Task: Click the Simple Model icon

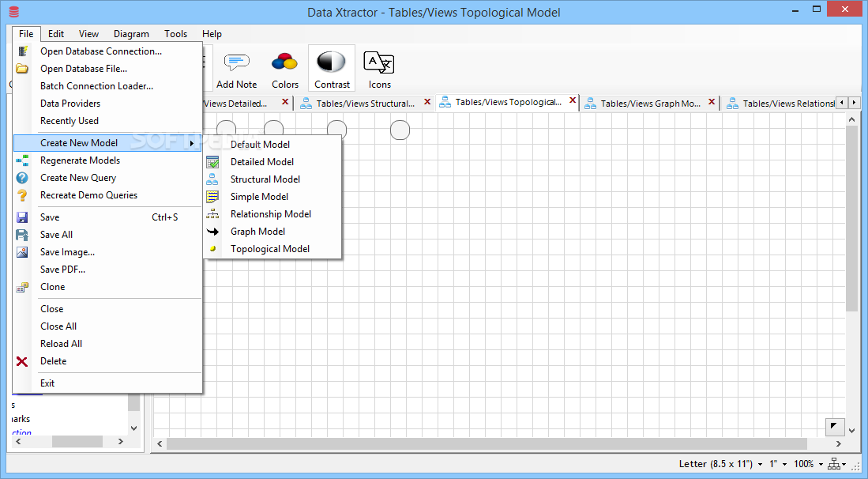Action: tap(212, 197)
